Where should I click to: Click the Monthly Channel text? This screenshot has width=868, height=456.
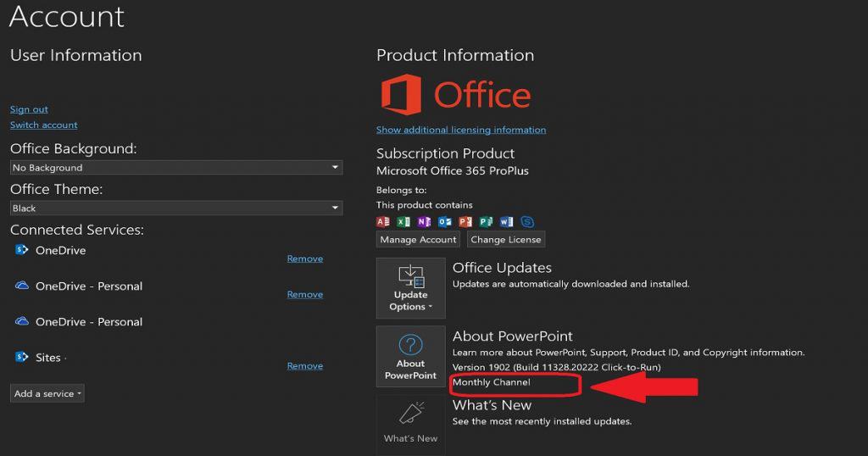(491, 382)
